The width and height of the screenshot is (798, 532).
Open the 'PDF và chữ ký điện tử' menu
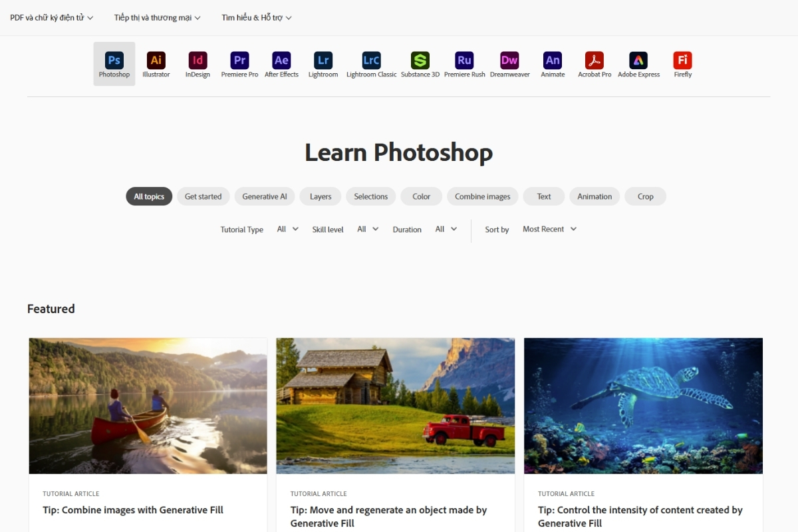pos(51,18)
